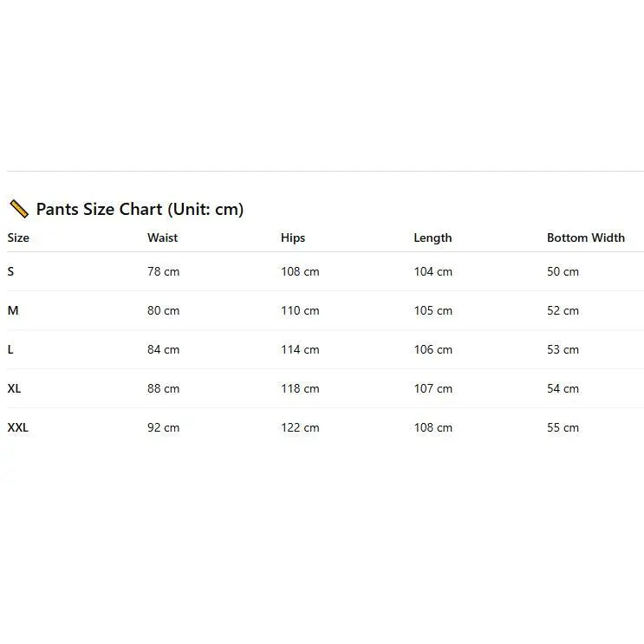Select the XL size row label

pos(14,388)
